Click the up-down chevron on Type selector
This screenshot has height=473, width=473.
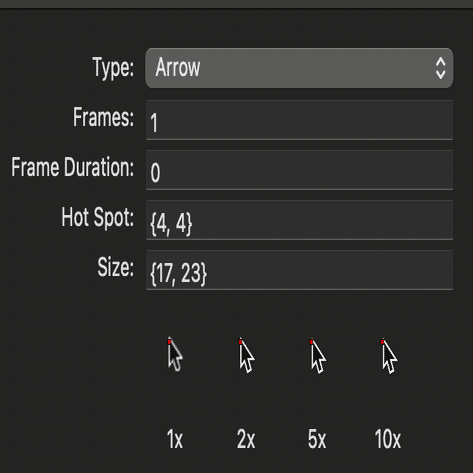441,68
